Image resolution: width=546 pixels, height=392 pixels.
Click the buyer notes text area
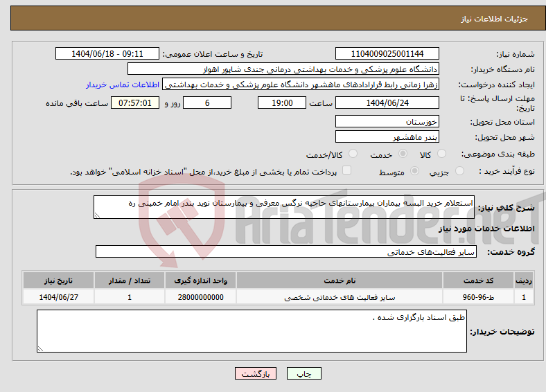[x=252, y=331]
